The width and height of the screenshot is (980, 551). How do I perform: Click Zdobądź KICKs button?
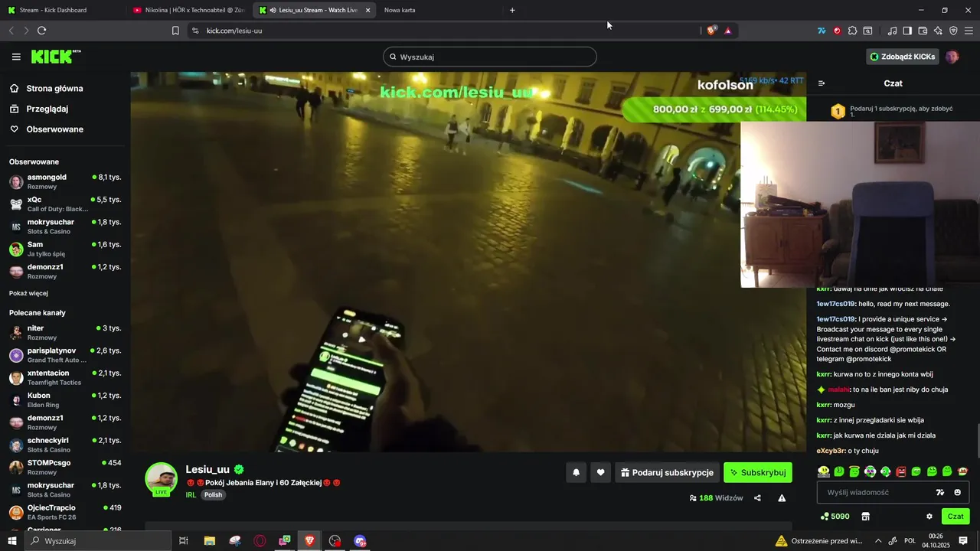[x=902, y=57]
